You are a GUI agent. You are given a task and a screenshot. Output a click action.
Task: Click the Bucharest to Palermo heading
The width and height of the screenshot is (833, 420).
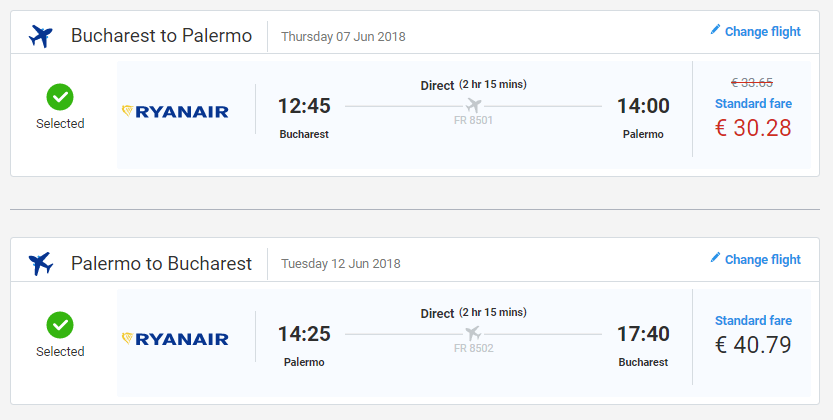click(161, 36)
